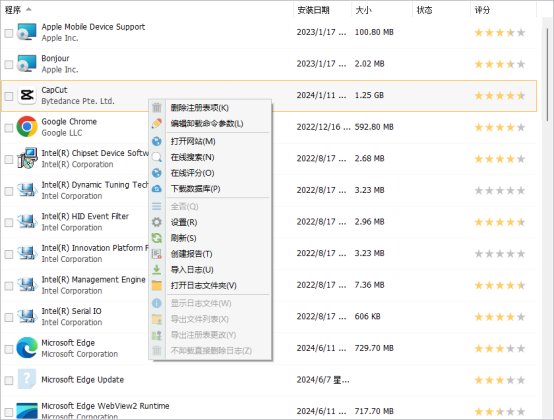Click the size value 100.80 MB
554x420 pixels.
tap(374, 32)
